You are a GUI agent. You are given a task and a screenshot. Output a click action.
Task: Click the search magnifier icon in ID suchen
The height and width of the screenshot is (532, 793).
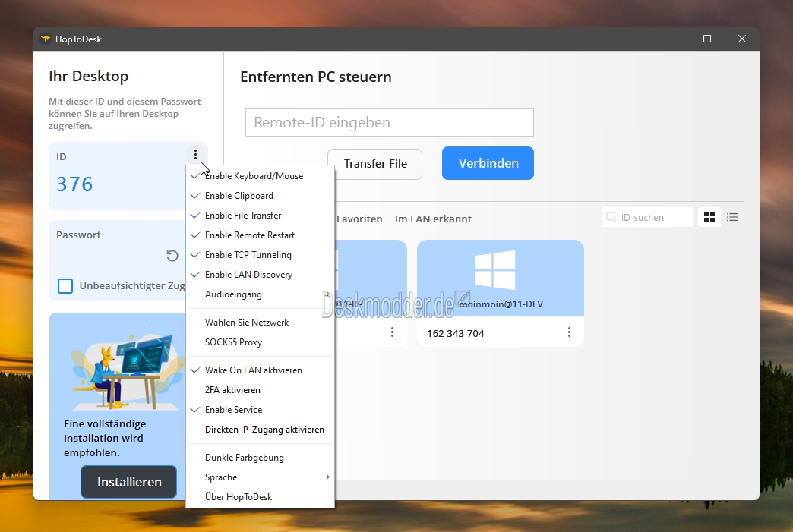pos(611,217)
